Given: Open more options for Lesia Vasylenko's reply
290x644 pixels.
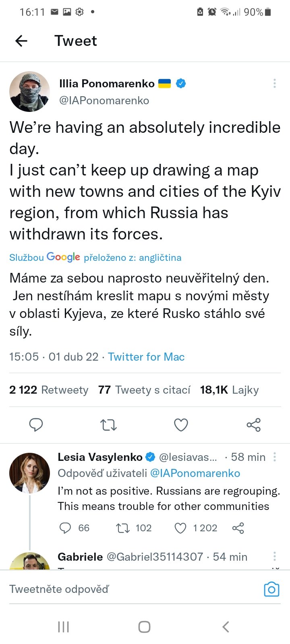Looking at the screenshot, I should tap(275, 457).
